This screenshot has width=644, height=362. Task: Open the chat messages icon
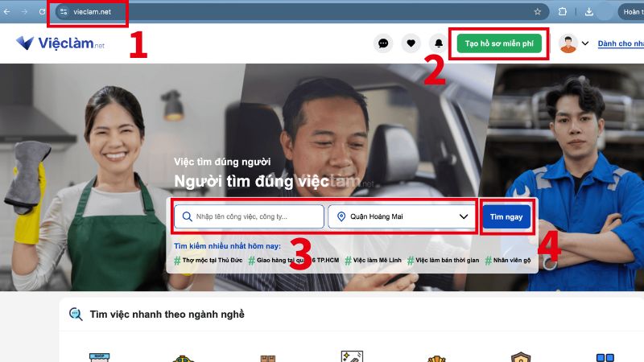click(x=383, y=43)
